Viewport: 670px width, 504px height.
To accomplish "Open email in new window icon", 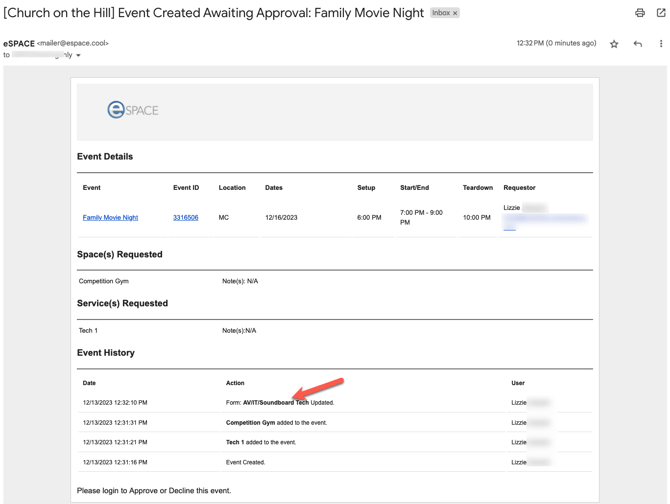I will click(x=661, y=13).
